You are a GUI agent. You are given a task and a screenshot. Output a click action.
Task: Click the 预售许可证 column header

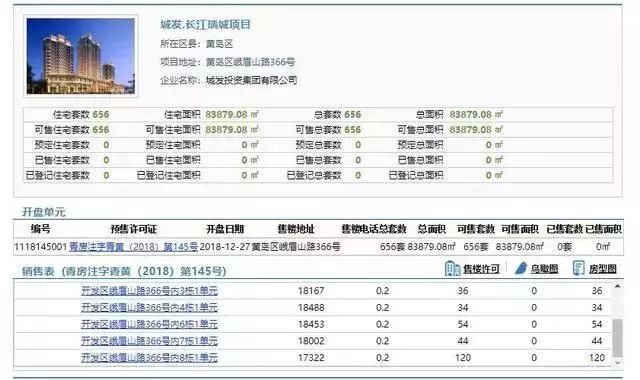pyautogui.click(x=133, y=229)
